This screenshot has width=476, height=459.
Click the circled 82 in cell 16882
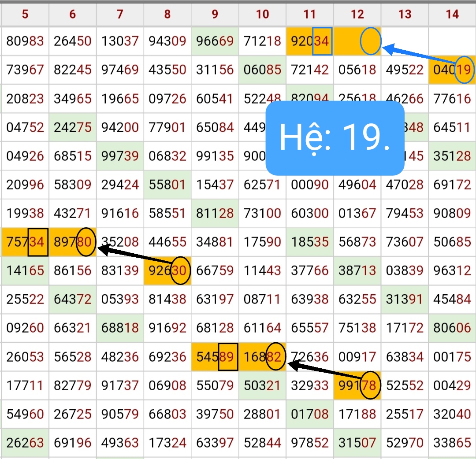click(276, 356)
